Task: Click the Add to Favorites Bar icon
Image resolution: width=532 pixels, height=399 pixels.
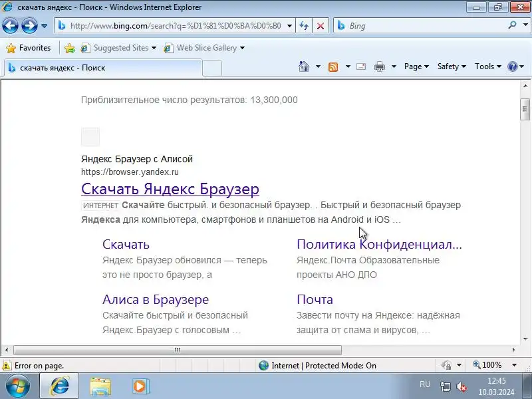Action: [70, 48]
